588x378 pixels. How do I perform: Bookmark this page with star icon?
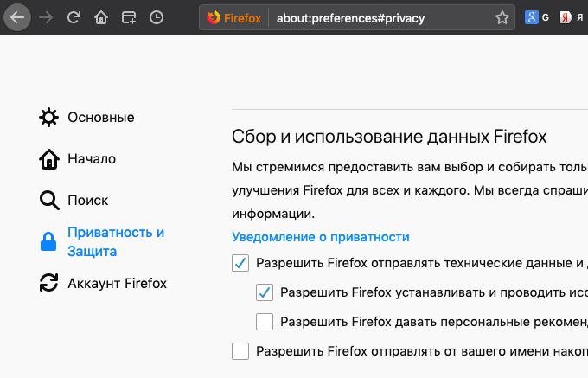[x=502, y=17]
